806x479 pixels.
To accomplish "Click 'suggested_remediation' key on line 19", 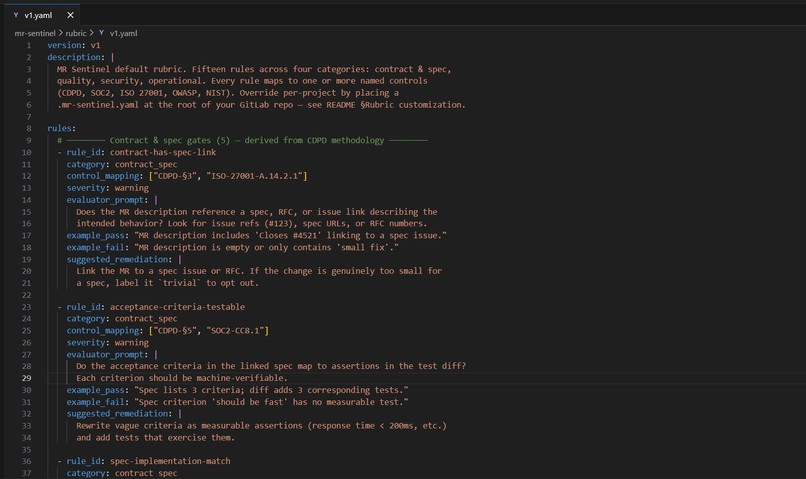I will [x=117, y=259].
